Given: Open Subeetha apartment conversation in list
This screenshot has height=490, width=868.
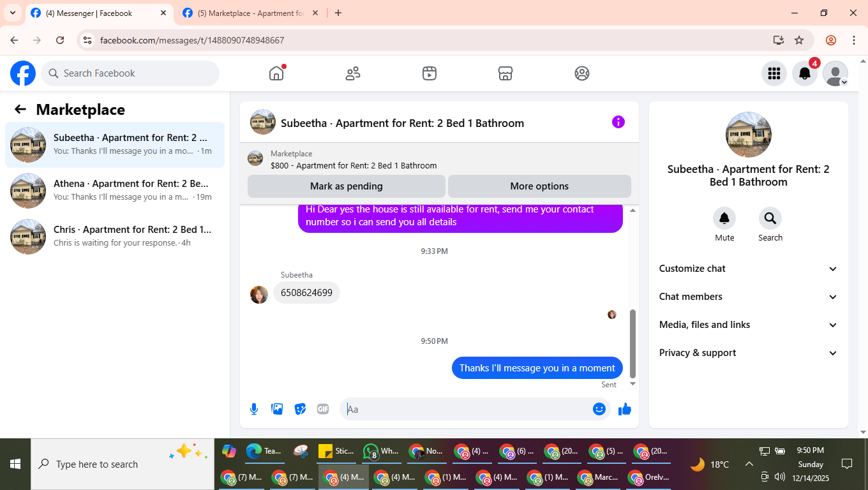Looking at the screenshot, I should click(x=115, y=145).
